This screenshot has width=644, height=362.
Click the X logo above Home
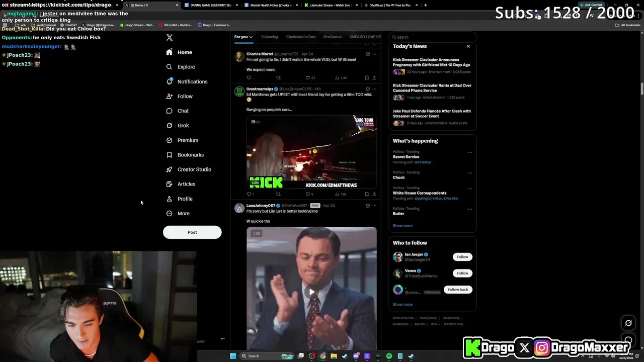[x=170, y=38]
